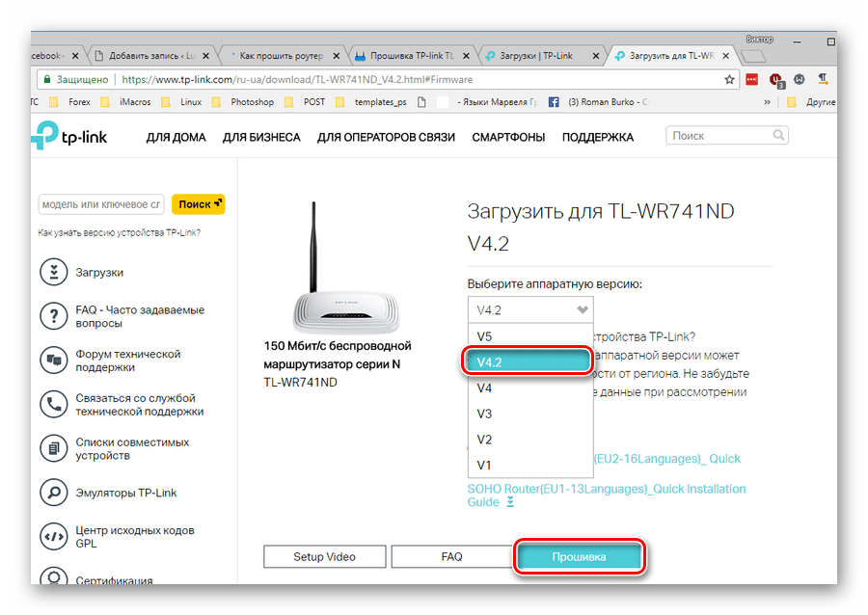Bookmark this page with the star icon
This screenshot has width=868, height=615.
(x=730, y=80)
